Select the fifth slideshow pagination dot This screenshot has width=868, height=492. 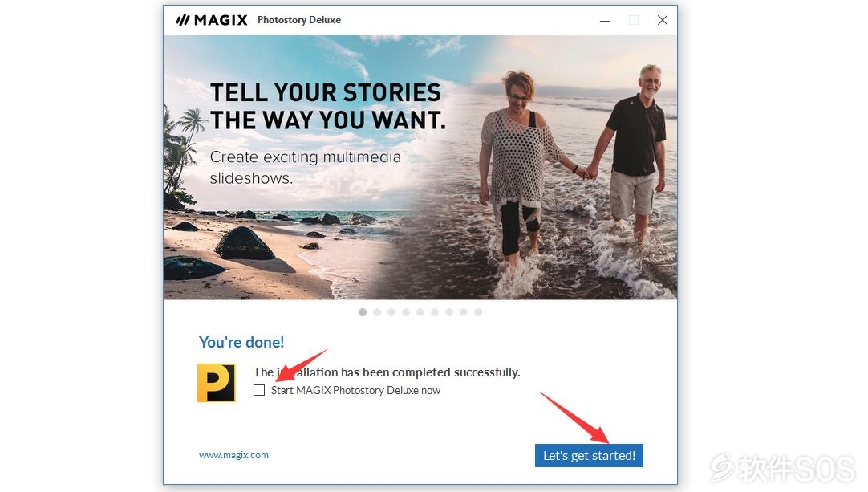click(420, 312)
